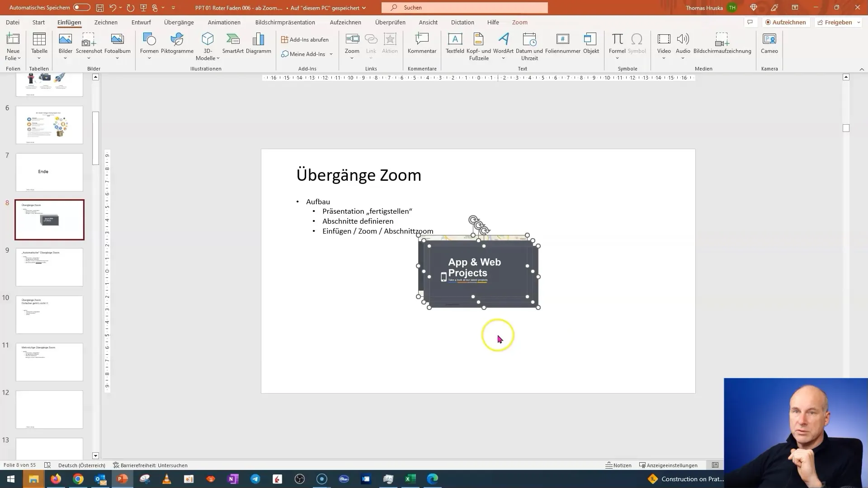Switch to the Übergänge tab
Viewport: 868px width, 488px height.
coord(179,22)
